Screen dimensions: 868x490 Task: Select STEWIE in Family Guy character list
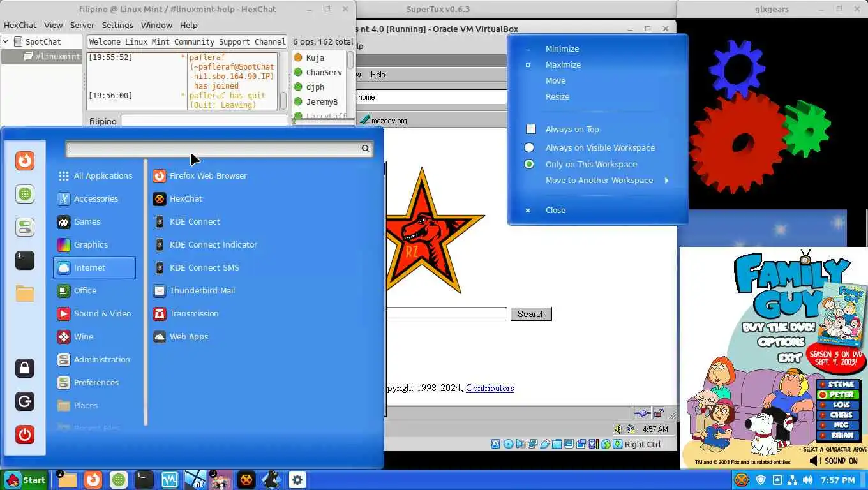tap(837, 385)
